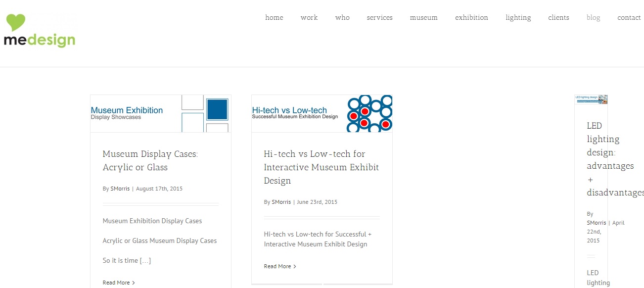
Task: Open LED lighting design thumbnail image
Action: [591, 99]
